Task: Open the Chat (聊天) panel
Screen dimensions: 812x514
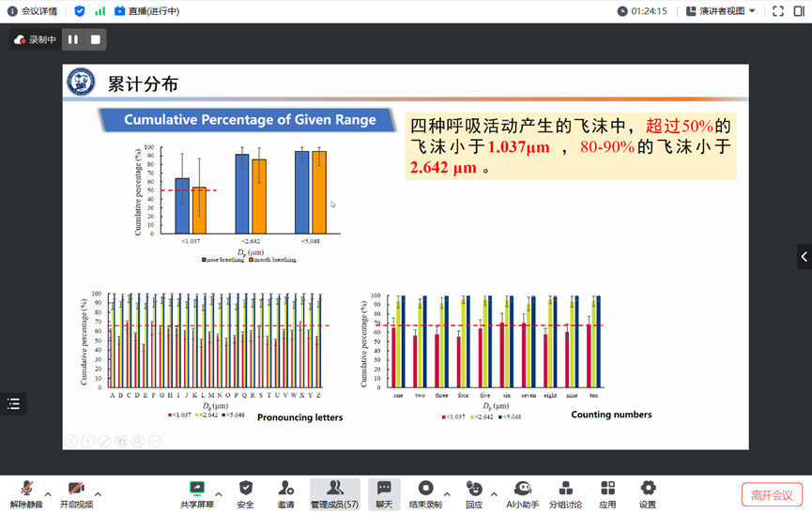Action: (x=384, y=493)
